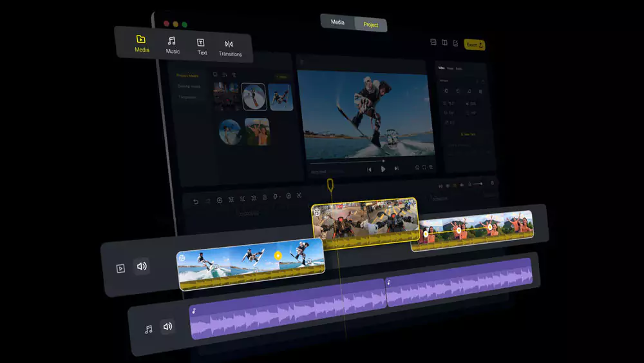Open the Transitions panel icon

click(x=229, y=48)
